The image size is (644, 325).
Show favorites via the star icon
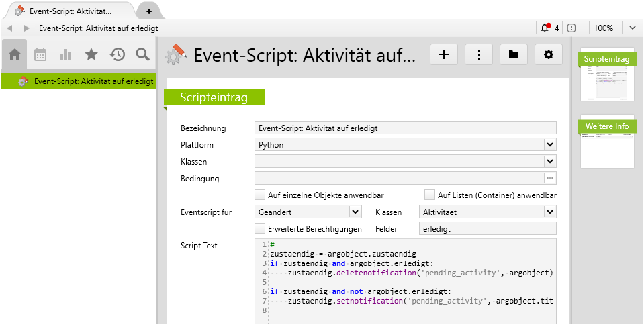coord(91,54)
